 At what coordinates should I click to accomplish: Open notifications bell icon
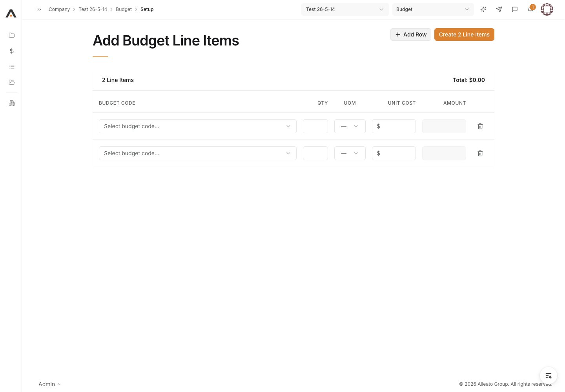pyautogui.click(x=530, y=9)
